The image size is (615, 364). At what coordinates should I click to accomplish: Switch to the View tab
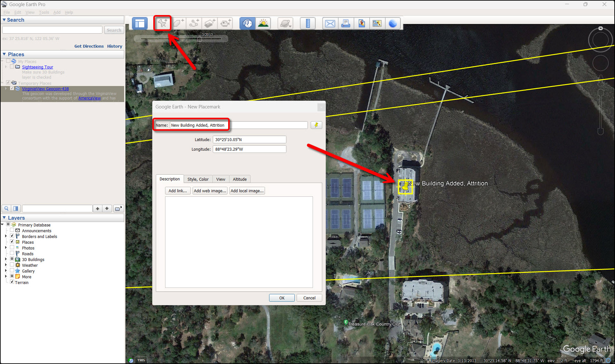click(x=220, y=179)
